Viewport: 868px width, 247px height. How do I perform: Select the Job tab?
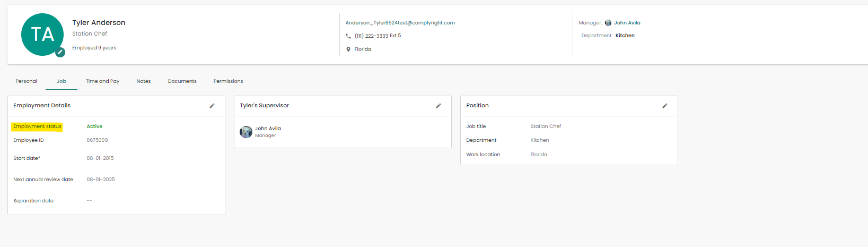click(x=62, y=81)
